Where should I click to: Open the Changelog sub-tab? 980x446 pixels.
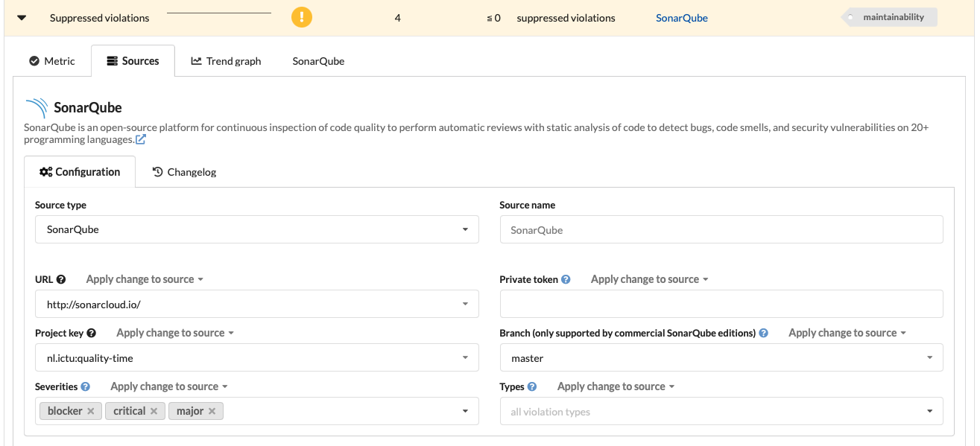point(184,172)
